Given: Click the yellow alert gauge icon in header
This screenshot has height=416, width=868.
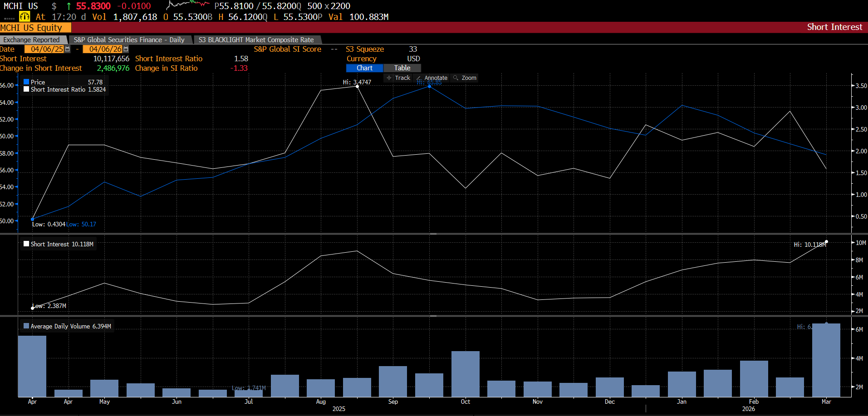Looking at the screenshot, I should click(25, 16).
